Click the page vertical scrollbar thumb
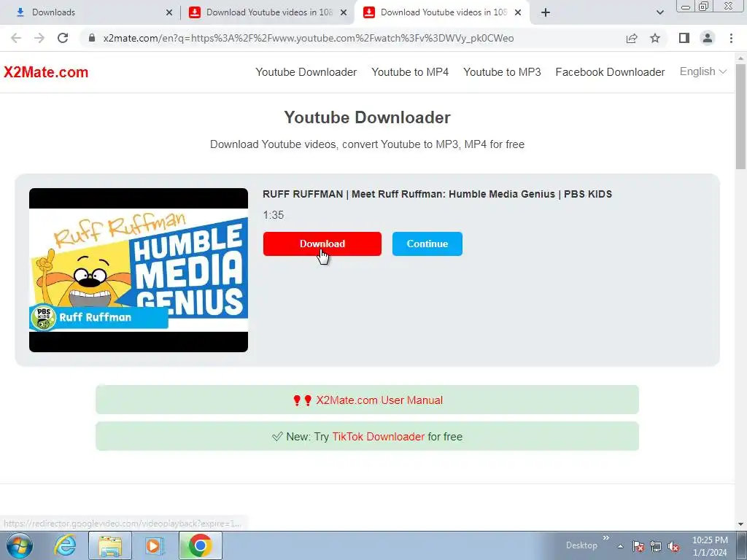This screenshot has height=560, width=747. coord(741,117)
